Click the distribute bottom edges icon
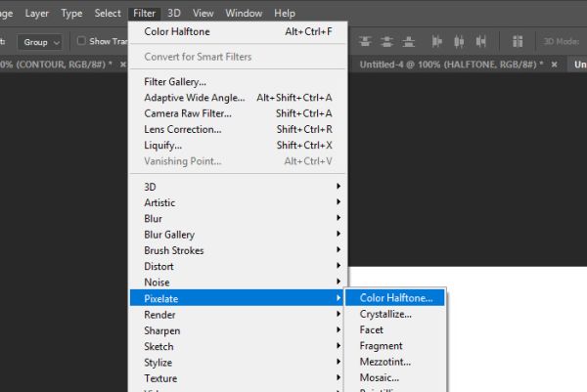 pos(408,41)
